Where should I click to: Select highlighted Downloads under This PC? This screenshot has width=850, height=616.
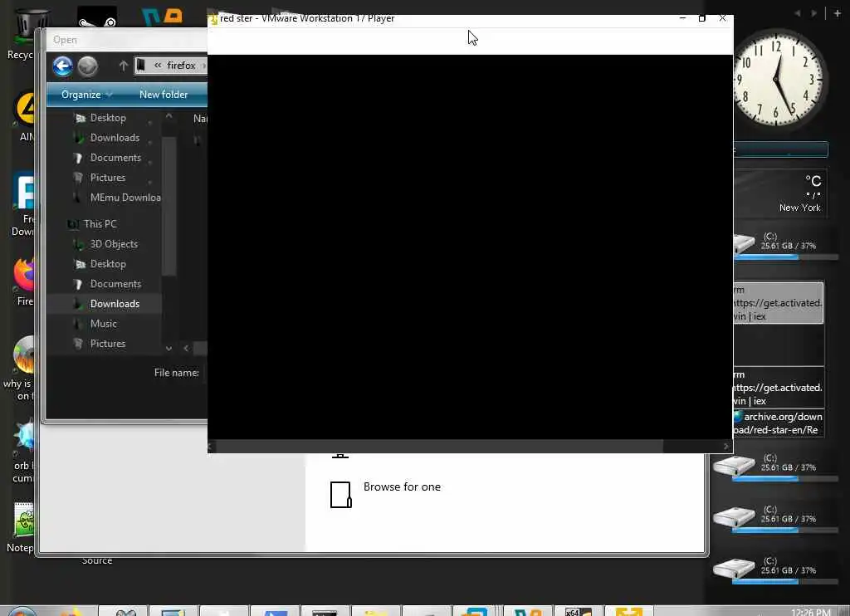click(104, 304)
